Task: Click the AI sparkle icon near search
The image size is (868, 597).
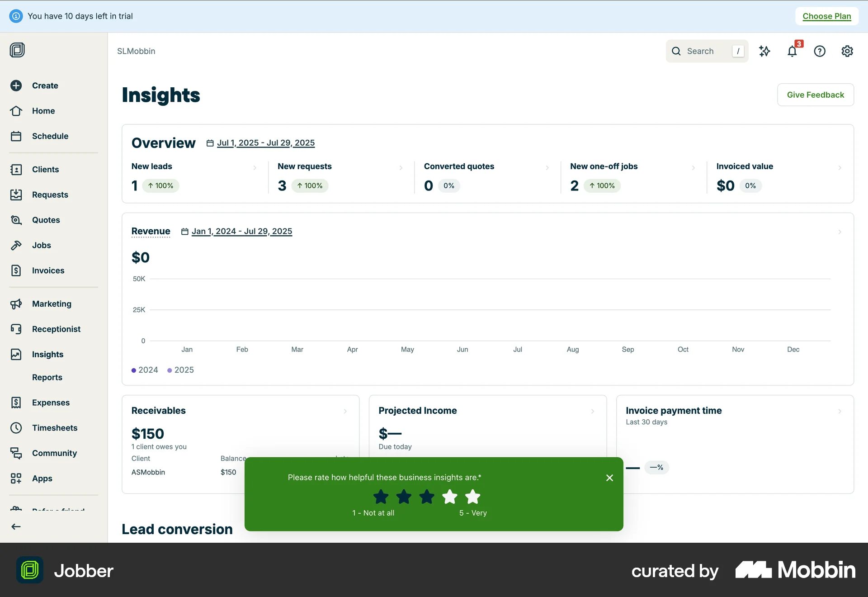Action: 765,51
